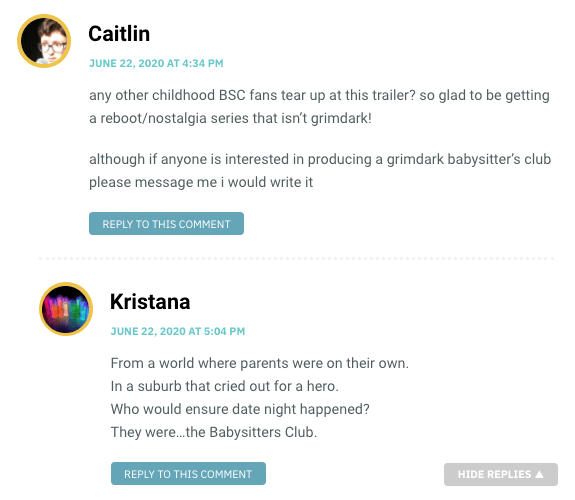The width and height of the screenshot is (575, 500).
Task: Open Kristana's colorful profile avatar
Action: [66, 309]
